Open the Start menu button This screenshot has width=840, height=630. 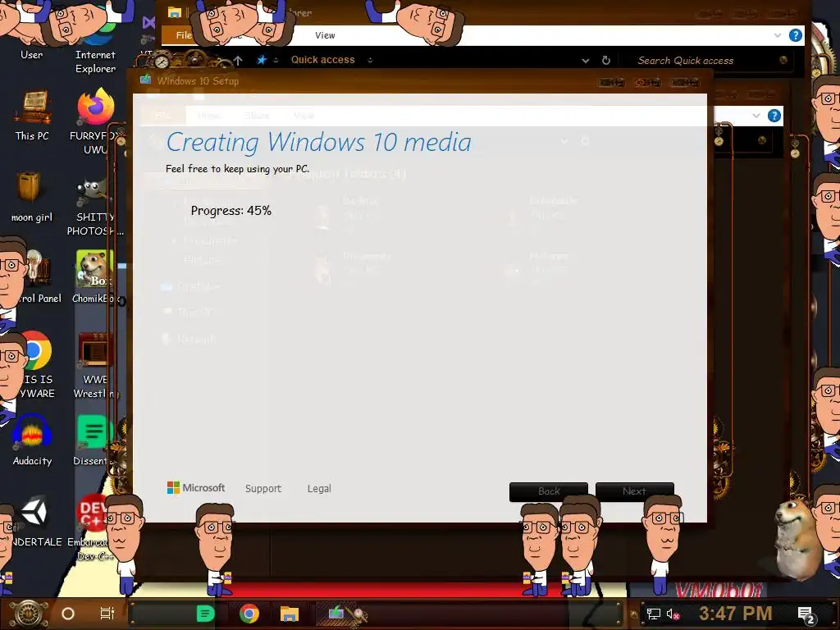coord(27,614)
